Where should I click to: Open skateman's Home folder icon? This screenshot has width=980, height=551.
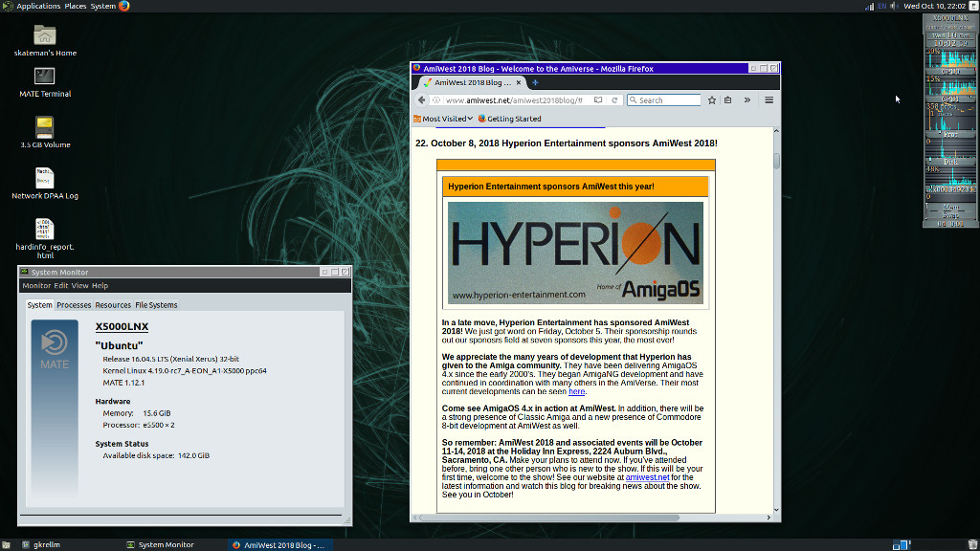(44, 35)
